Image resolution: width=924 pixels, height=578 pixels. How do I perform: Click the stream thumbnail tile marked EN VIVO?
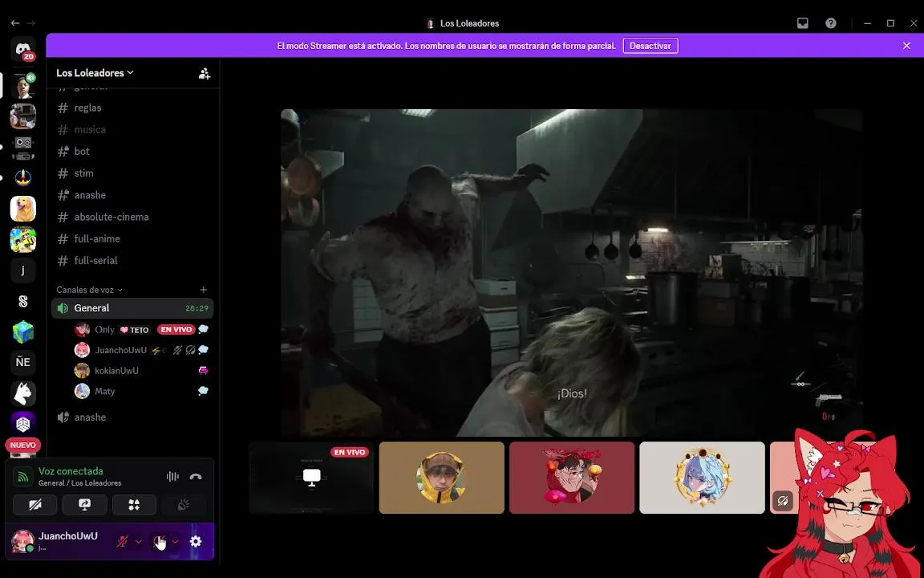pyautogui.click(x=311, y=478)
